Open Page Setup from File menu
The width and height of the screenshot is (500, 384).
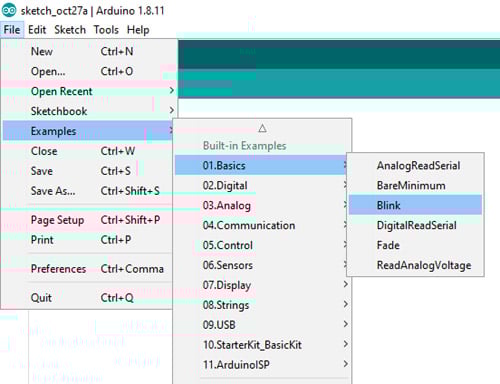[88, 220]
